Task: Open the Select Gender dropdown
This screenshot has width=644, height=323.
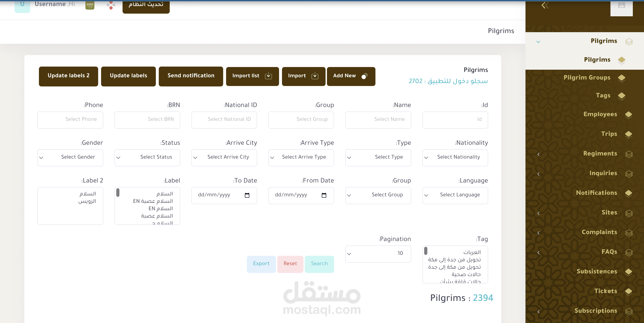Action: coord(70,157)
